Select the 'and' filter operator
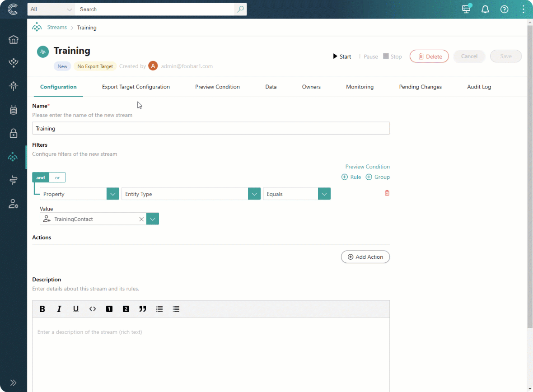Screen dimensions: 533x392 [41, 177]
